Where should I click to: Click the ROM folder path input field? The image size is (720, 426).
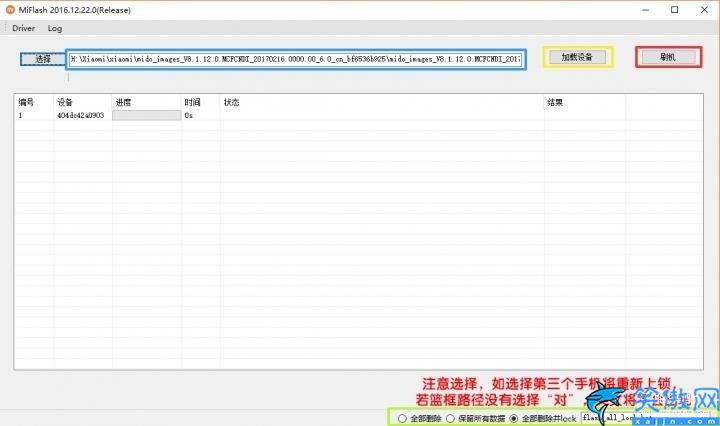pos(296,59)
